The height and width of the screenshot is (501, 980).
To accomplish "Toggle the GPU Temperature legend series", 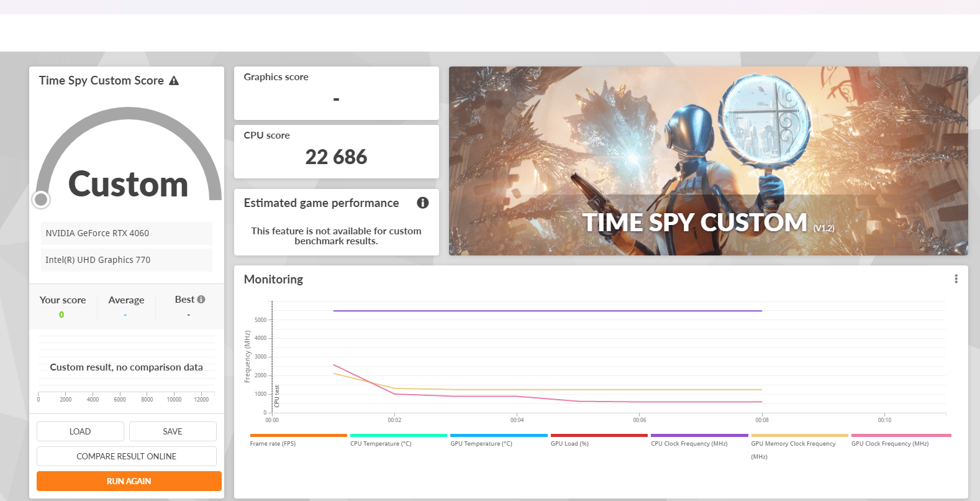I will pos(481,443).
